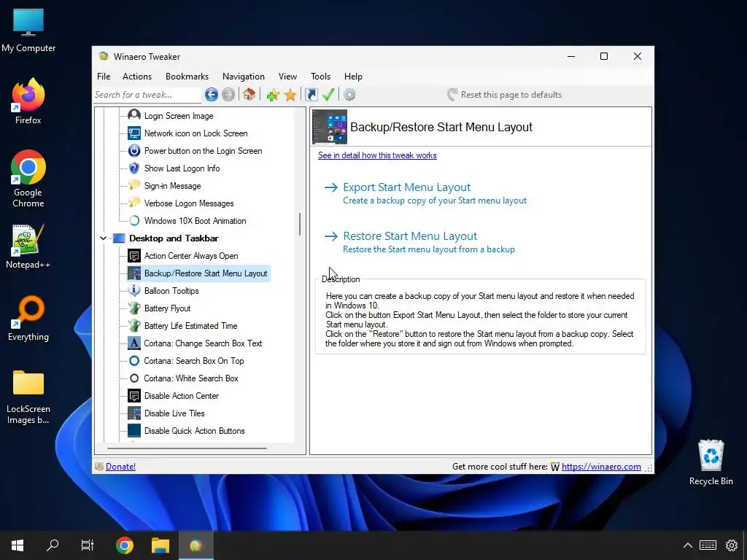Select the Recycle Bin desktop icon
The height and width of the screenshot is (560, 747).
point(711,456)
